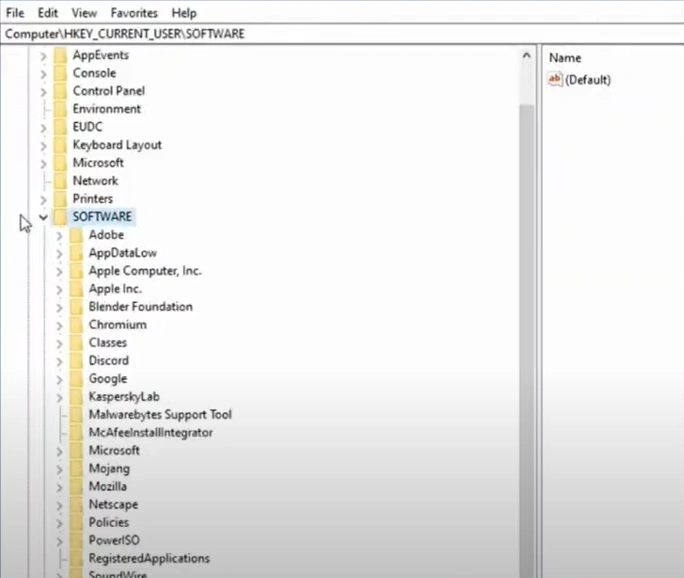Select the Mojang key
Viewport: 684px width, 578px height.
(x=109, y=469)
